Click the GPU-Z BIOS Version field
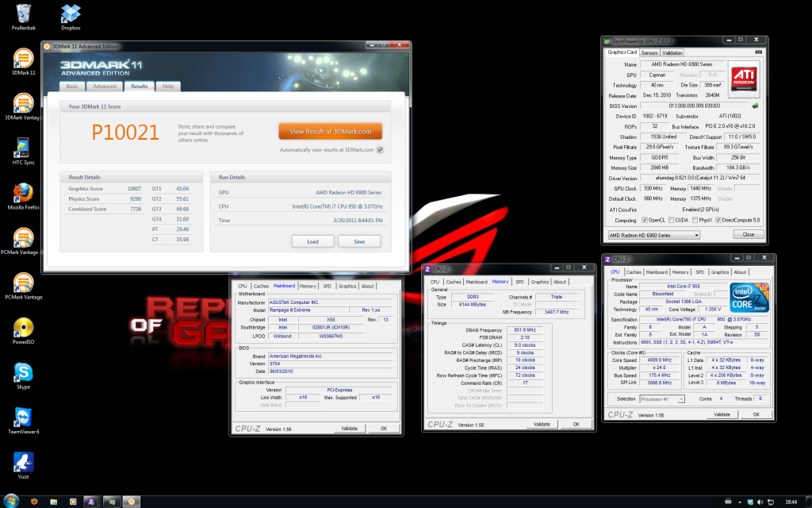Image resolution: width=812 pixels, height=508 pixels. (x=695, y=106)
